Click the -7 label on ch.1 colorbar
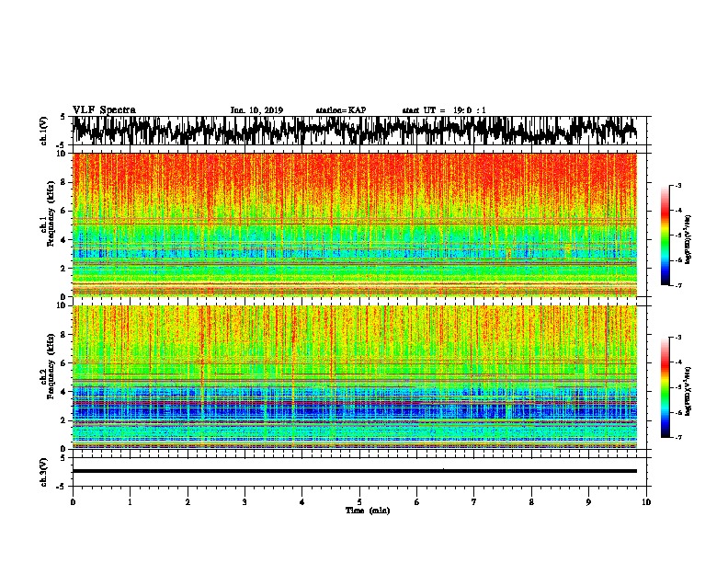This screenshot has height=563, width=728. pos(678,285)
